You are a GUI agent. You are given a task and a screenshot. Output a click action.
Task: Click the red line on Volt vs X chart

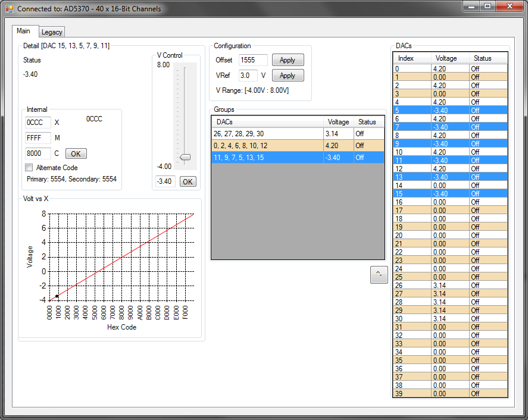(x=122, y=257)
